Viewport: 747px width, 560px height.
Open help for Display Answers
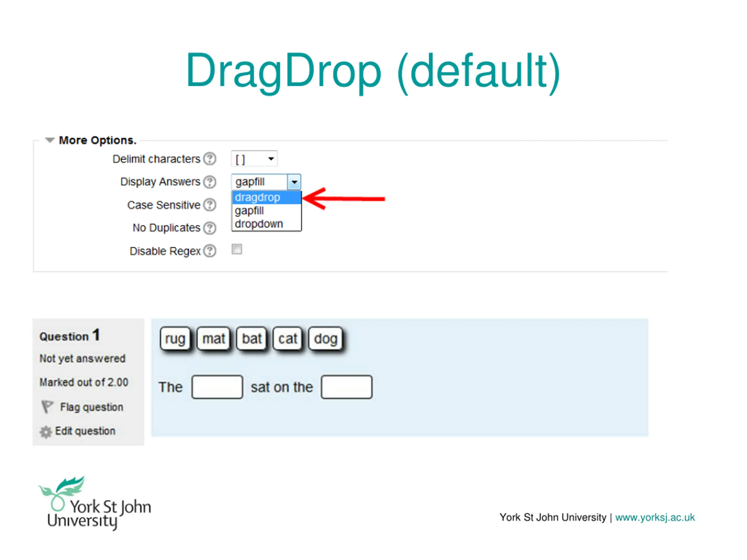pyautogui.click(x=210, y=182)
